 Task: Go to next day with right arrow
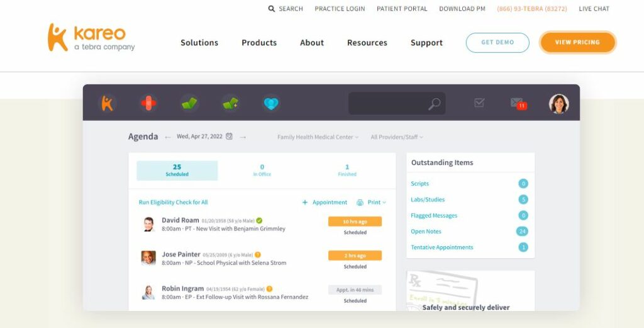click(243, 137)
